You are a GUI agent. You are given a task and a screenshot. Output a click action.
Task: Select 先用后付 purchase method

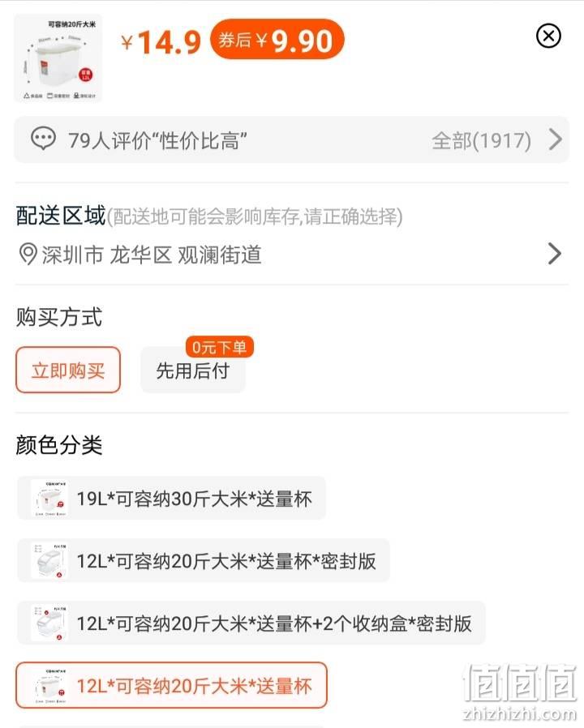193,370
